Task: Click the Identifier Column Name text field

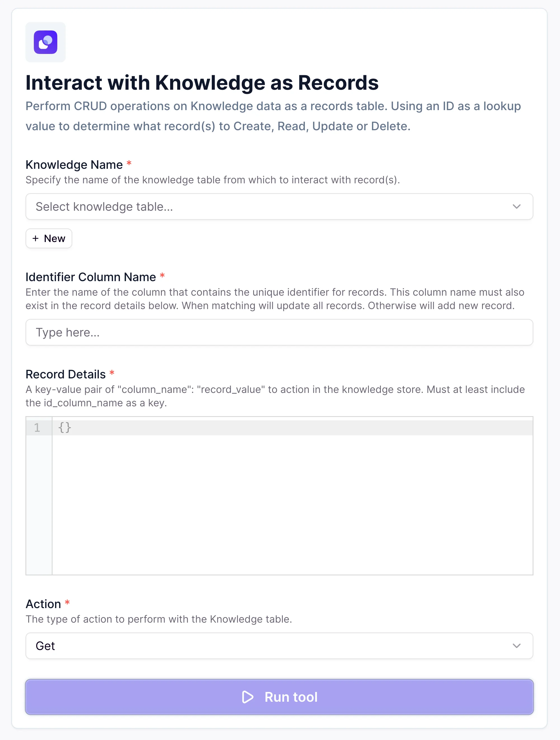Action: [x=279, y=332]
